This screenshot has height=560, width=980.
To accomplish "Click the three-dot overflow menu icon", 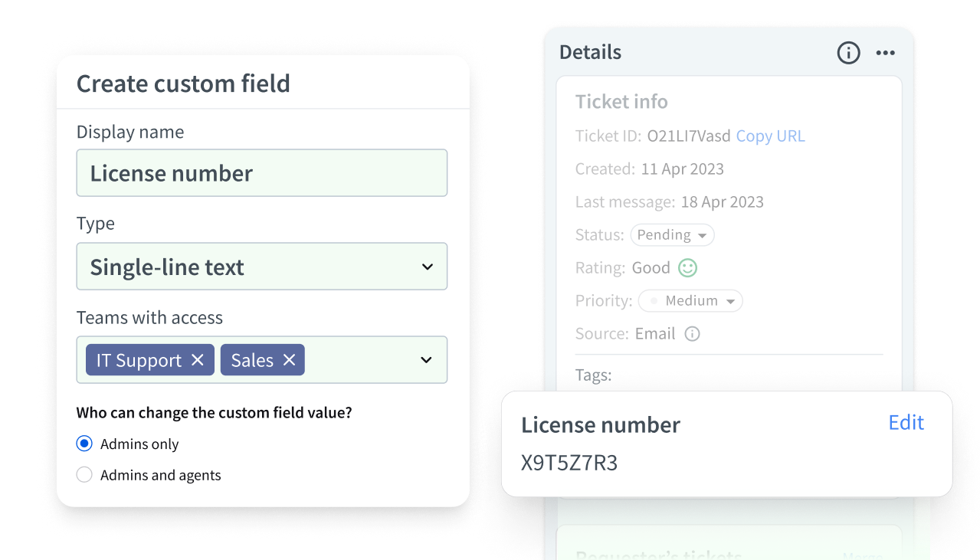I will click(885, 53).
